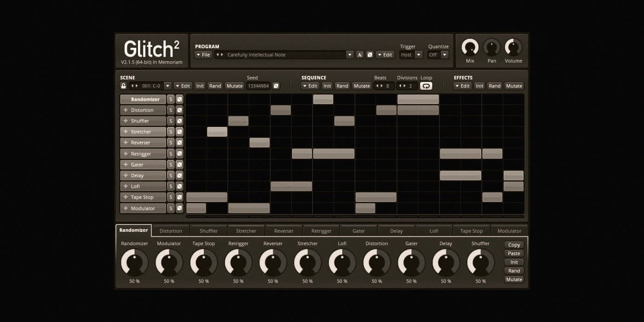Randomize Stretcher using its dice icon

click(x=179, y=132)
